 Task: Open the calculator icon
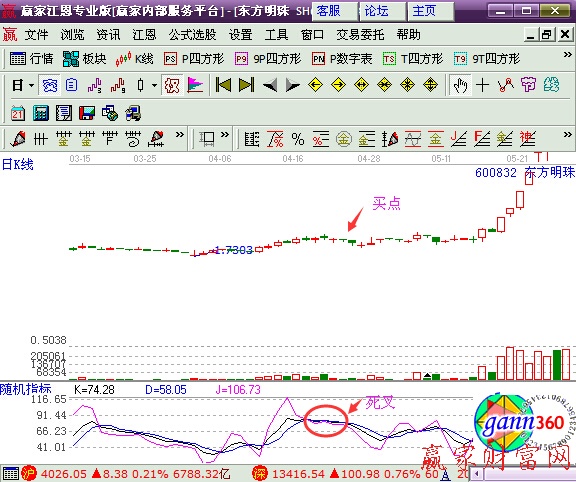(41, 113)
